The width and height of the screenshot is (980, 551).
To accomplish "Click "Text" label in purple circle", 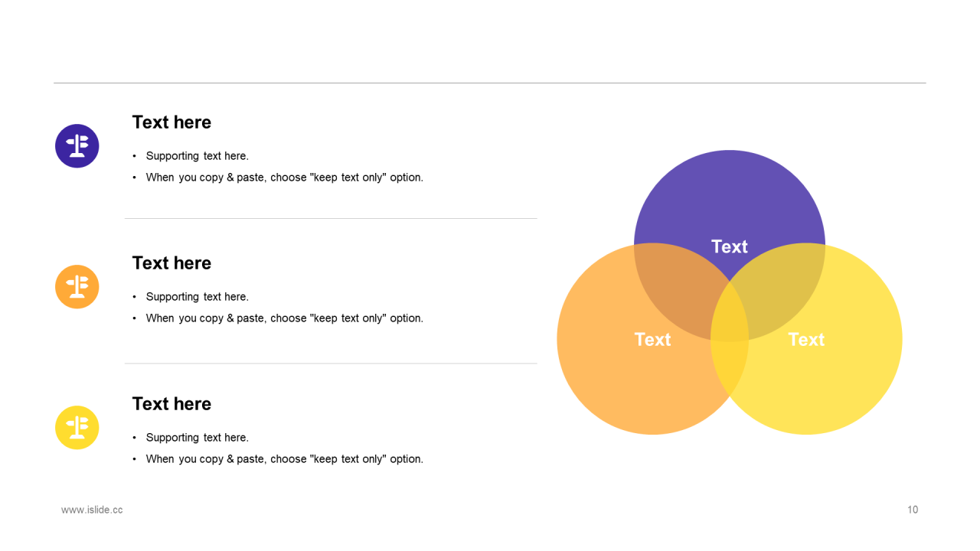I will tap(729, 246).
